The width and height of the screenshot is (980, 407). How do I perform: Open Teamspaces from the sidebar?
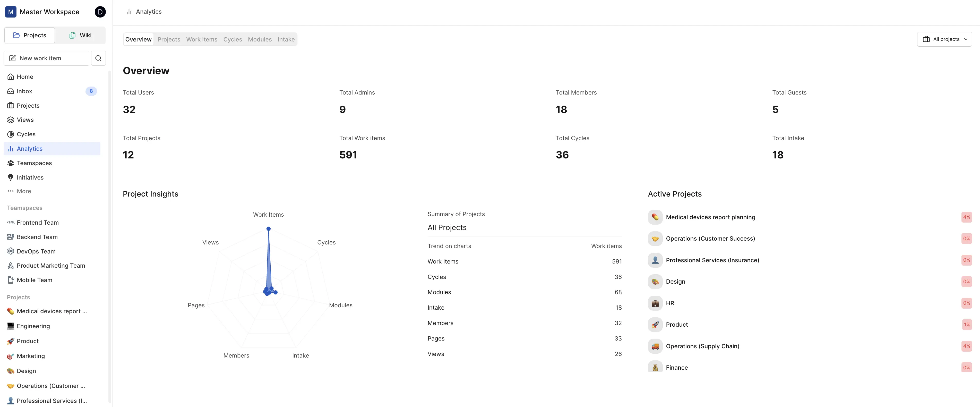pyautogui.click(x=52, y=163)
